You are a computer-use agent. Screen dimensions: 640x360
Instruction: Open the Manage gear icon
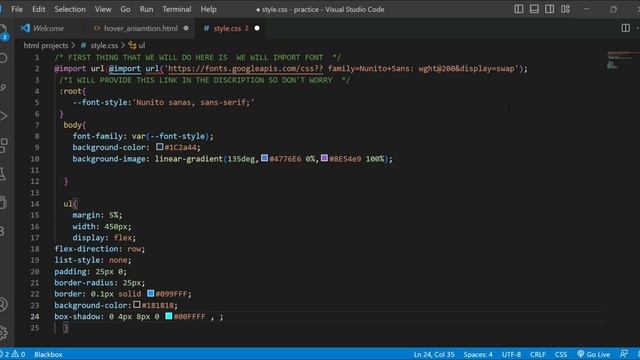tap(3, 333)
